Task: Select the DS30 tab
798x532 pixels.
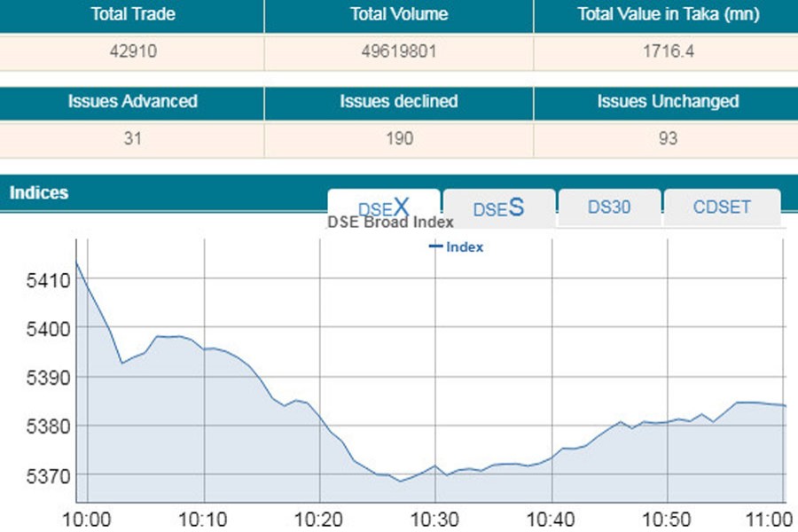Action: [x=609, y=207]
